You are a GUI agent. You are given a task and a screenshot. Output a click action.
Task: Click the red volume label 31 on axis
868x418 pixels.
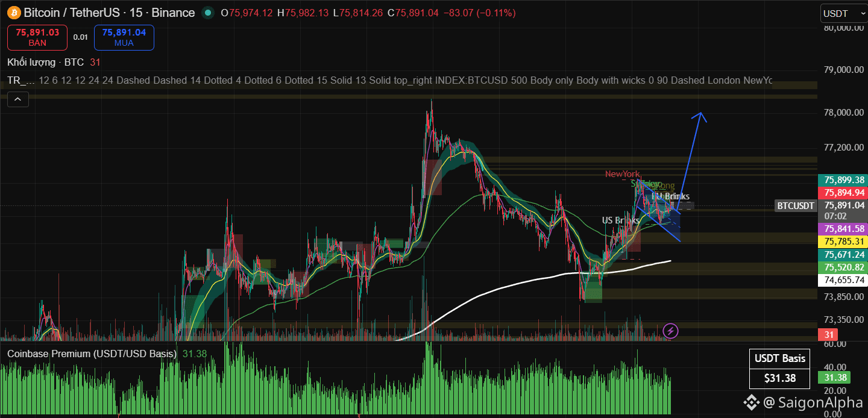[828, 334]
